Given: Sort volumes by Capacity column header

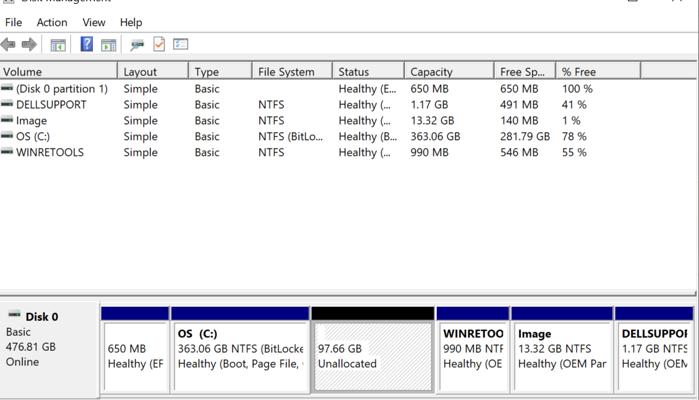Looking at the screenshot, I should 448,72.
